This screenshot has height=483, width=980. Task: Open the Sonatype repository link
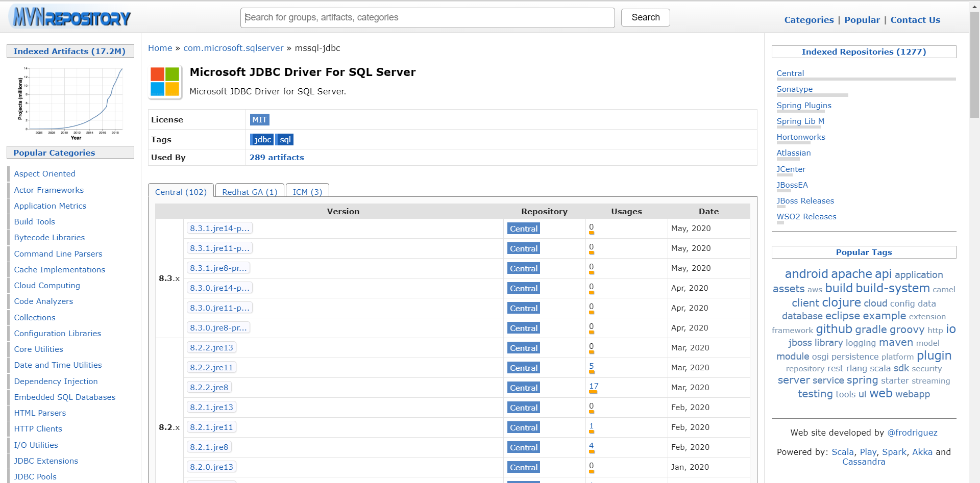(794, 89)
